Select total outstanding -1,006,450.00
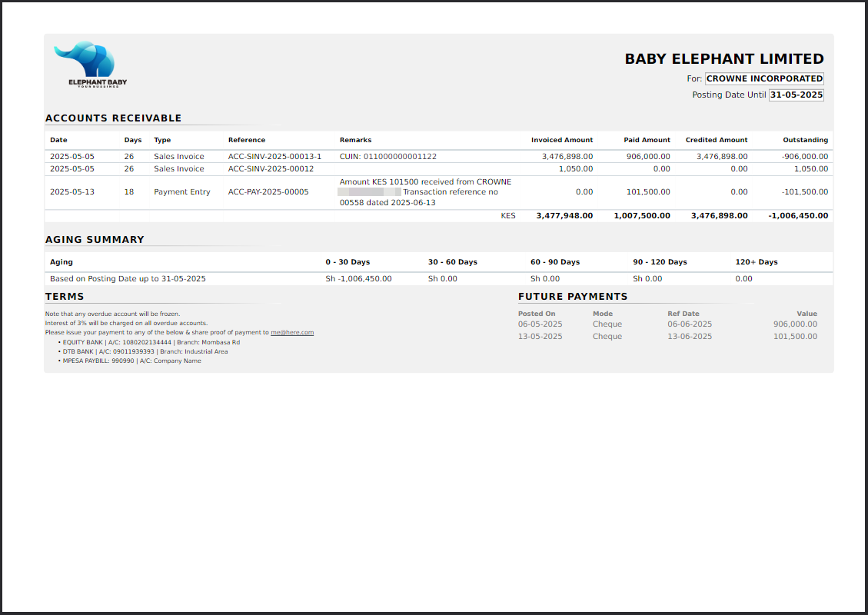The image size is (868, 615). (x=798, y=216)
